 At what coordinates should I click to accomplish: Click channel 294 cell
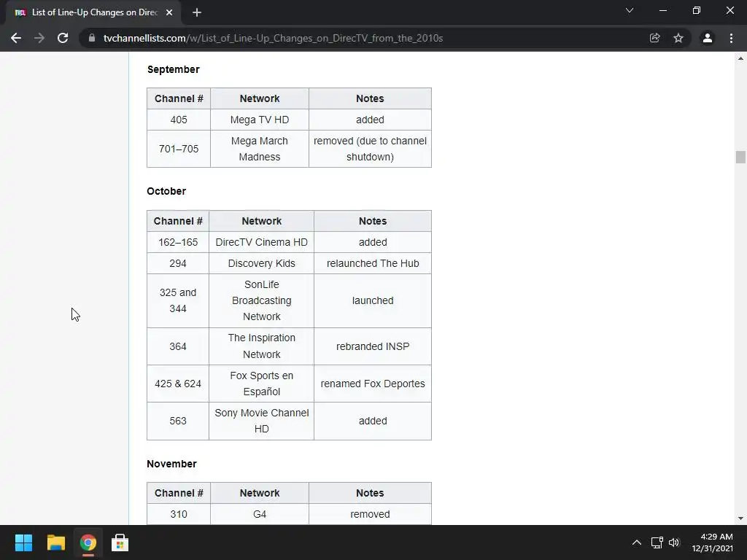click(x=178, y=263)
